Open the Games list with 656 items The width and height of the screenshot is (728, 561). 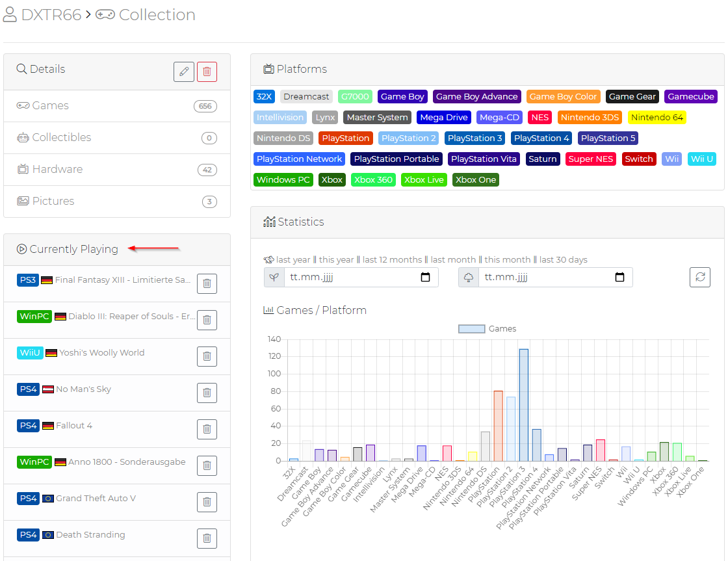117,106
